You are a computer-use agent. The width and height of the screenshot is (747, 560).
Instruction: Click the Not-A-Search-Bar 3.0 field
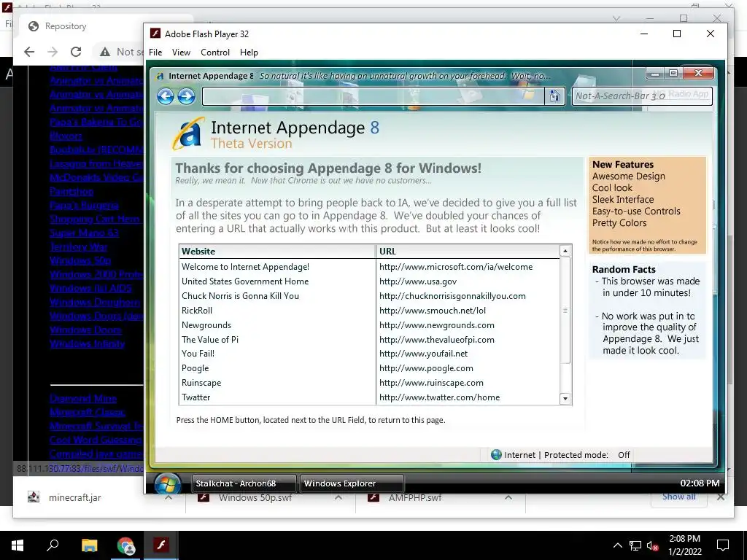pyautogui.click(x=642, y=96)
